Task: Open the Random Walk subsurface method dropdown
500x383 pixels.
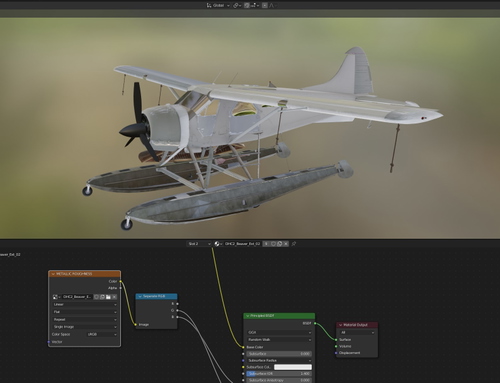Action: pos(279,340)
